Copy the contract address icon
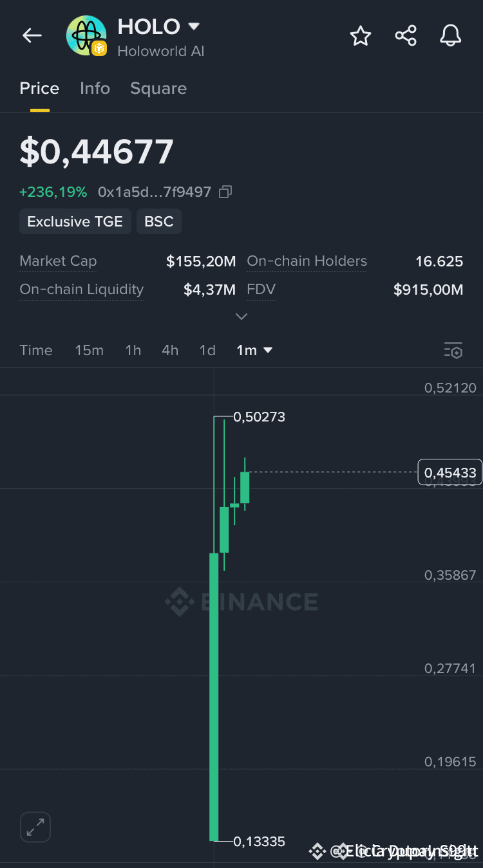 tap(225, 192)
